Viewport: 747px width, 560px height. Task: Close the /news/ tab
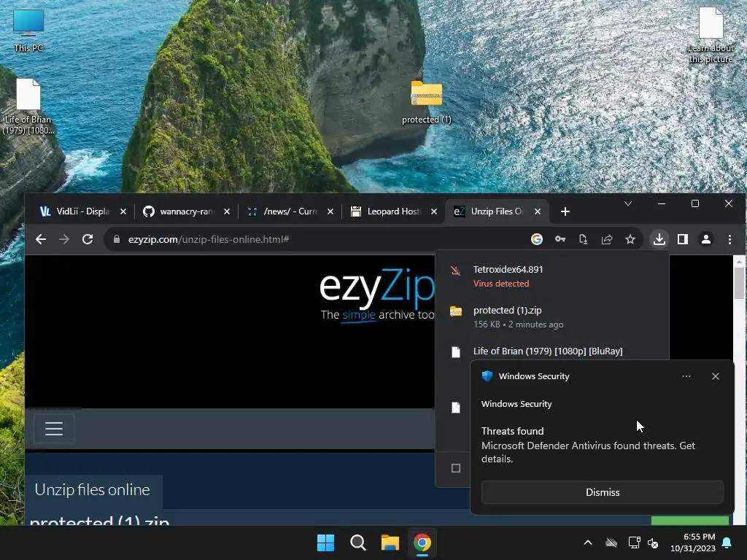point(330,211)
